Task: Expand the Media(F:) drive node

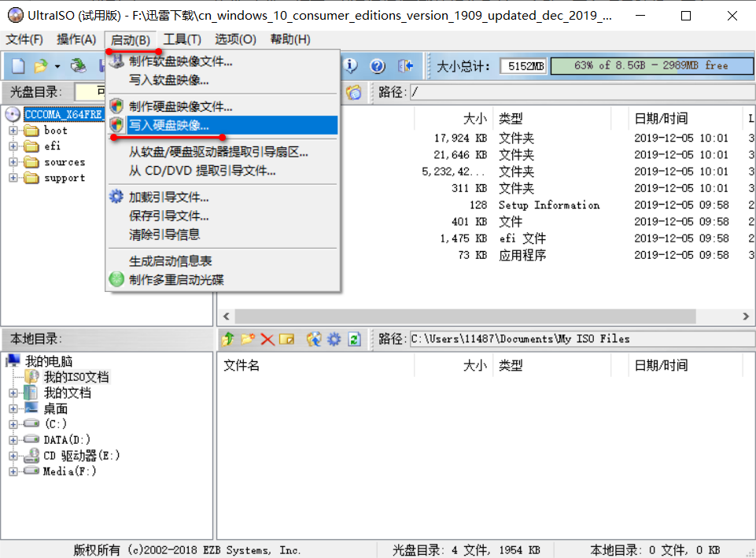Action: coord(13,471)
